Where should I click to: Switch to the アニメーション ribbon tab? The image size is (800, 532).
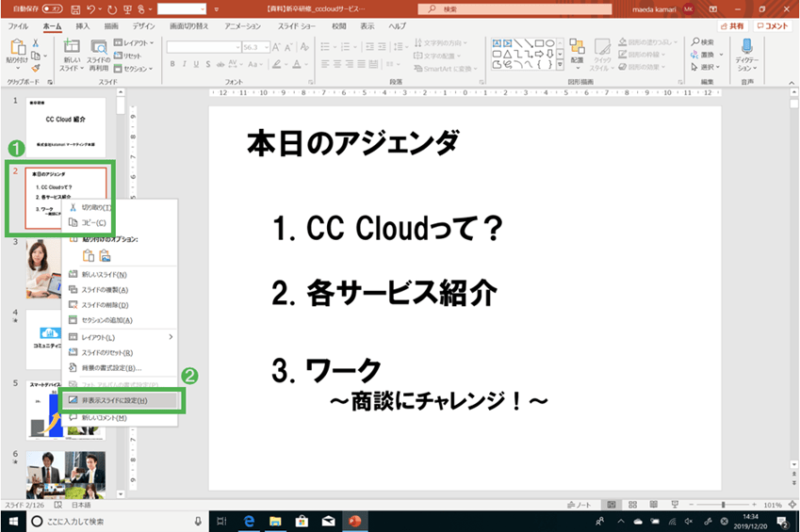pyautogui.click(x=243, y=26)
